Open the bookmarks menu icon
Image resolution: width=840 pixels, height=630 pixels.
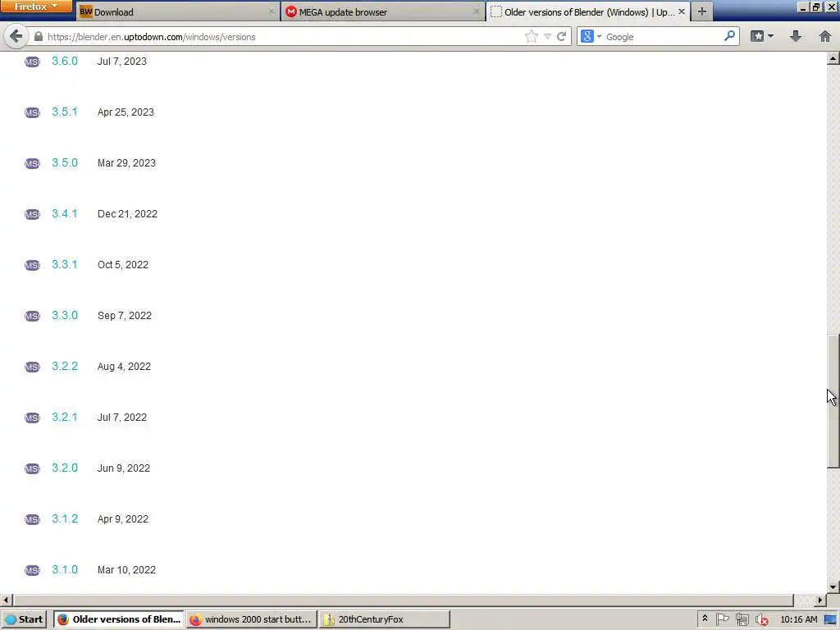point(757,36)
